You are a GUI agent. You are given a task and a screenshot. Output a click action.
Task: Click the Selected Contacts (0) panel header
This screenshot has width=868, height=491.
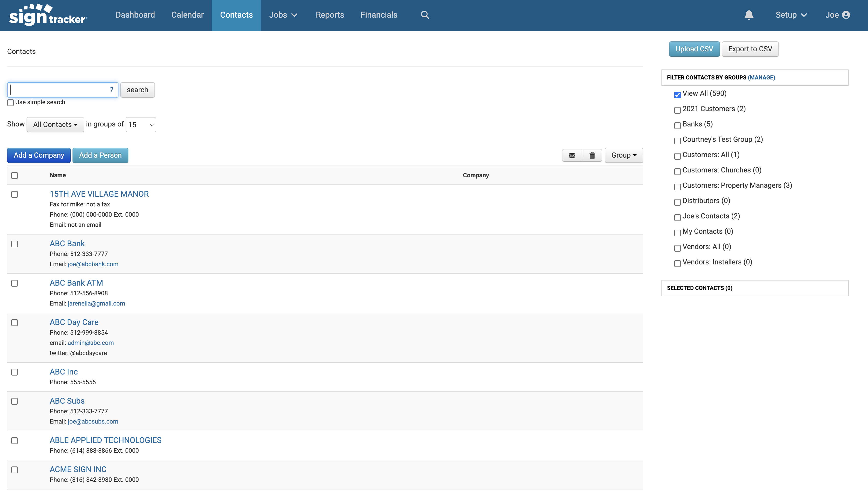(x=755, y=288)
